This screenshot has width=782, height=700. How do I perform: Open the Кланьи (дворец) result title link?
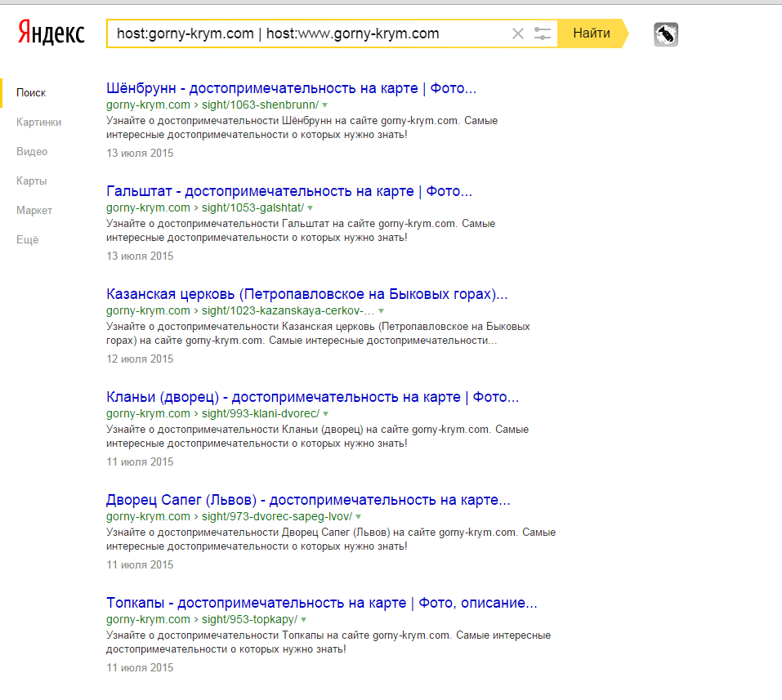click(313, 397)
